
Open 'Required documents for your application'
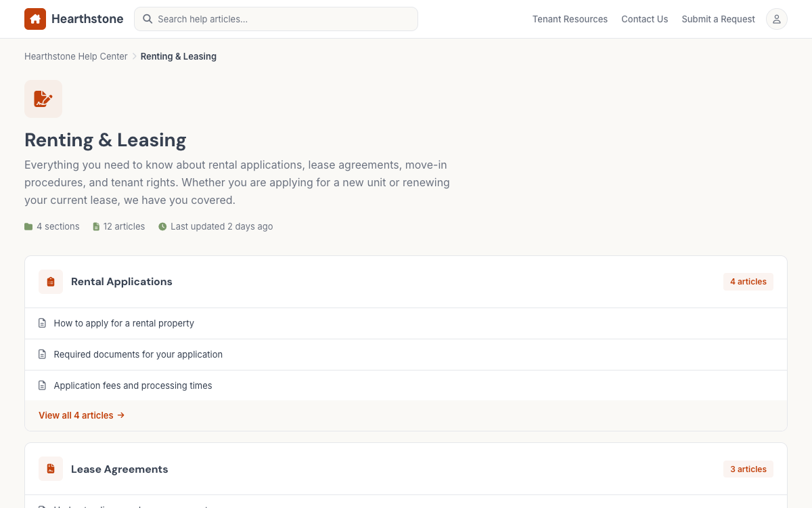pyautogui.click(x=138, y=354)
